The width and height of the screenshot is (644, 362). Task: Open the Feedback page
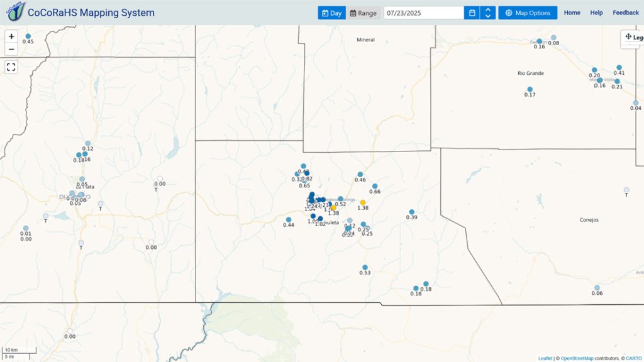626,13
